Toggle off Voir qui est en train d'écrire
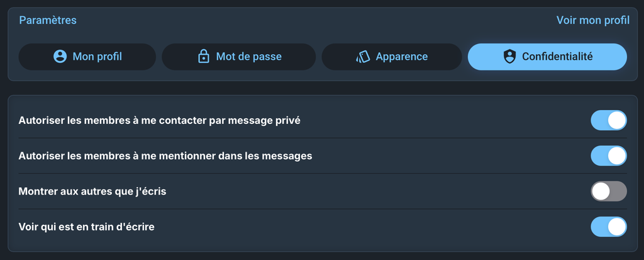 [609, 226]
